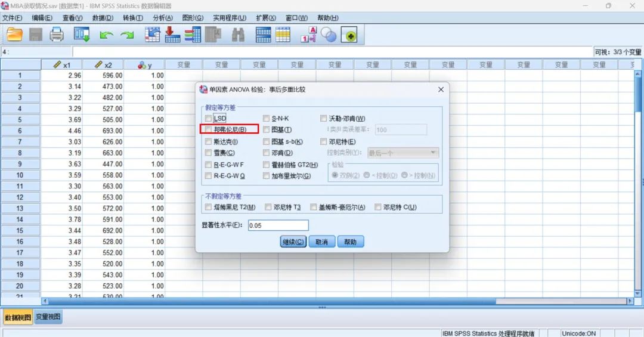Close the post hoc comparisons dialog

pyautogui.click(x=441, y=89)
